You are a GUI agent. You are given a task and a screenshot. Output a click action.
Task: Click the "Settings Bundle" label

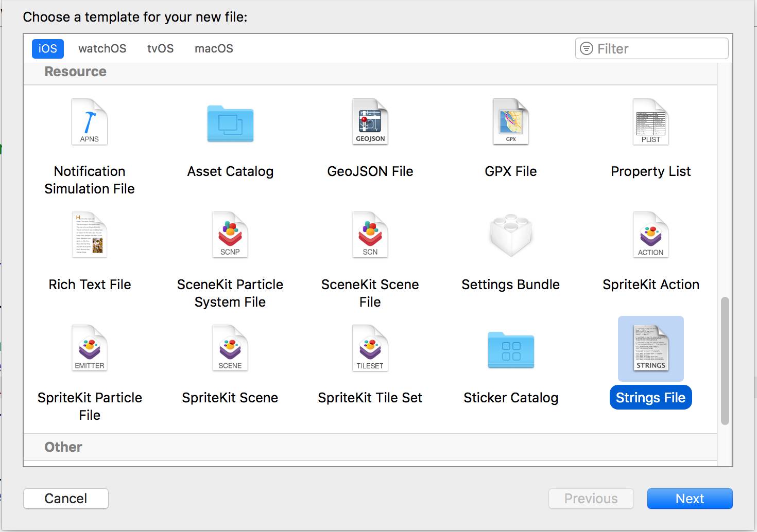click(x=511, y=285)
